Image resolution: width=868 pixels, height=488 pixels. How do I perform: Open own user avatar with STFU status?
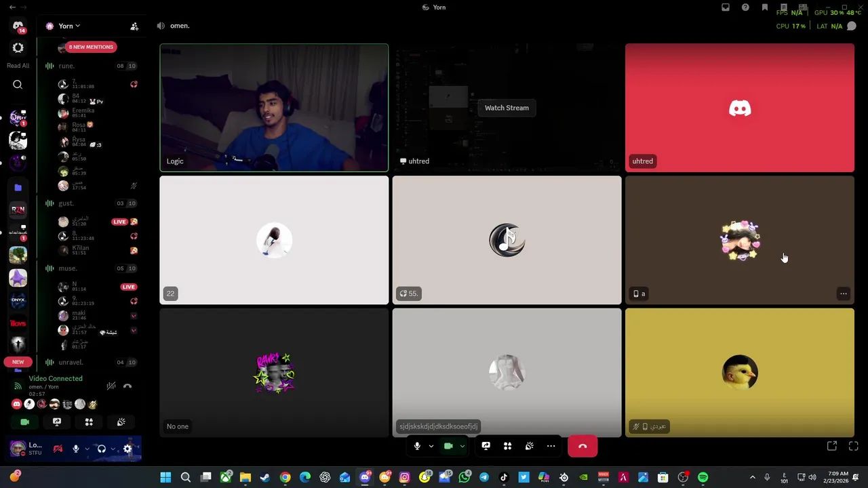pyautogui.click(x=18, y=449)
